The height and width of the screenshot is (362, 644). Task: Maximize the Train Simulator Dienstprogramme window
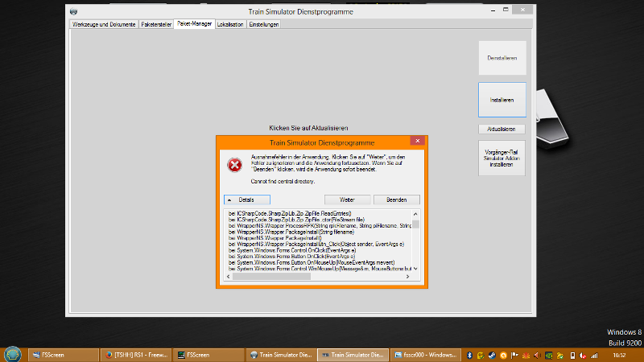coord(506,10)
